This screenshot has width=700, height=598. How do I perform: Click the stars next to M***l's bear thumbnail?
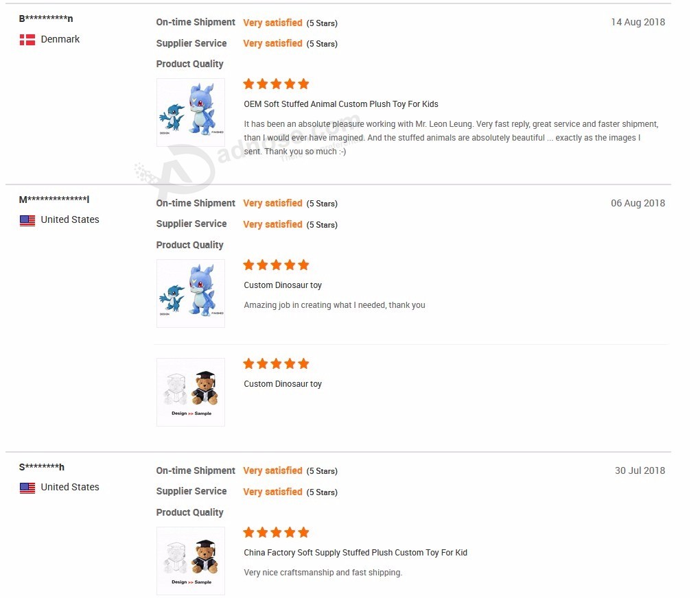[276, 363]
